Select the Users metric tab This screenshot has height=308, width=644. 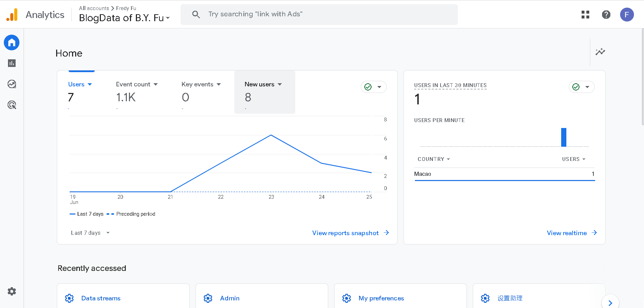click(x=80, y=84)
